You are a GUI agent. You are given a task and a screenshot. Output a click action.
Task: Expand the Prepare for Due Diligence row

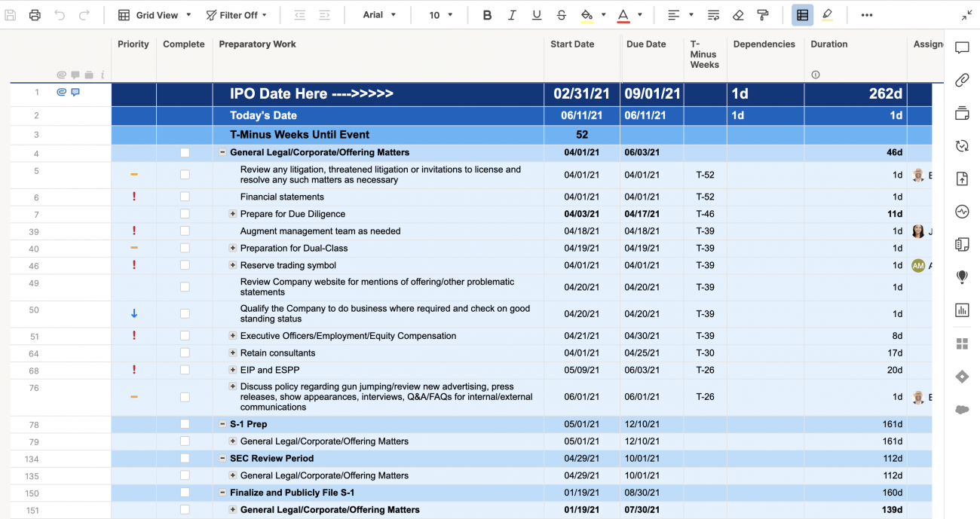[231, 213]
